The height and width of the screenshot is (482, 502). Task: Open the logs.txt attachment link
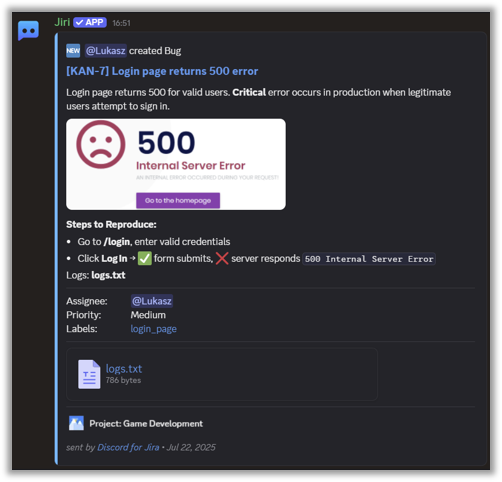point(124,369)
